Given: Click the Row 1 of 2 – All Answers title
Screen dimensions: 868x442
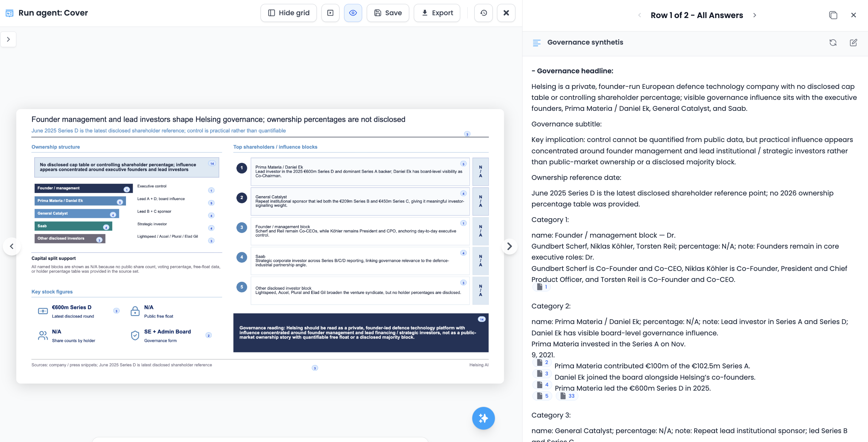Looking at the screenshot, I should click(x=697, y=15).
